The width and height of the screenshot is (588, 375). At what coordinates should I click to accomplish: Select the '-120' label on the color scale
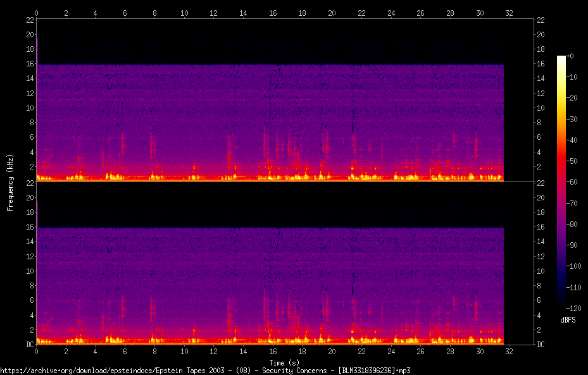(x=573, y=306)
